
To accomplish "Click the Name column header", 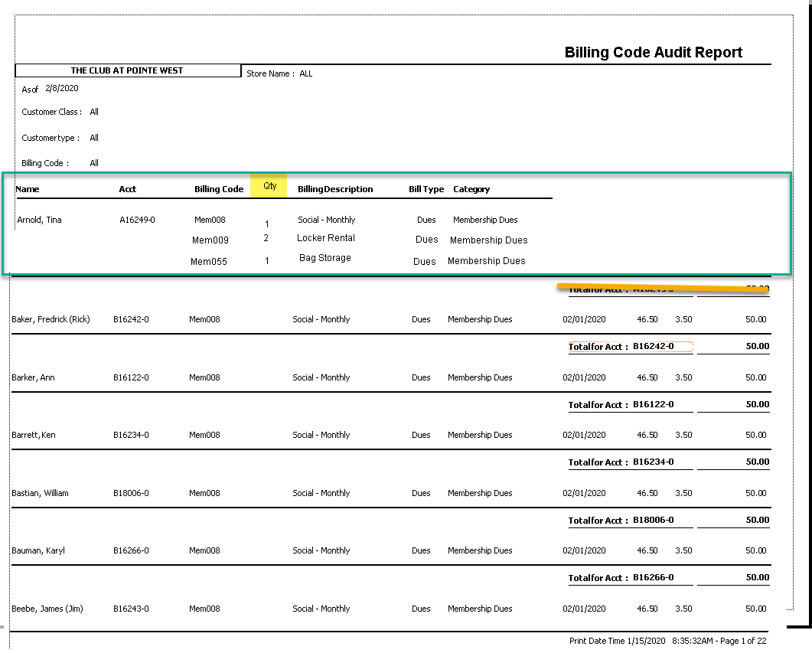I will point(28,189).
